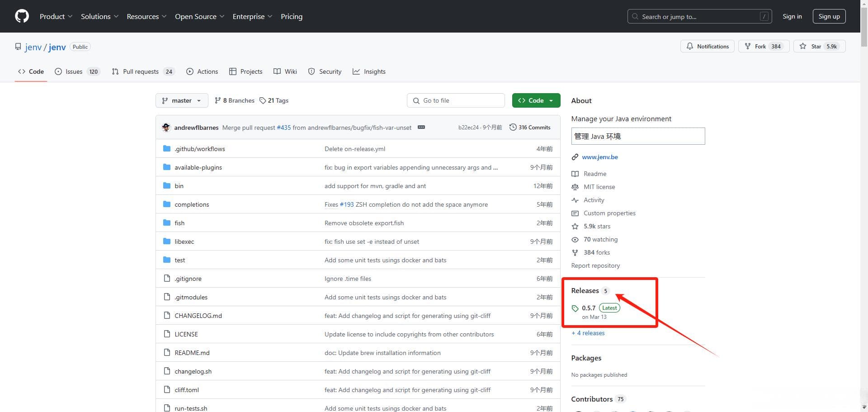View the MIT license link

(x=599, y=187)
